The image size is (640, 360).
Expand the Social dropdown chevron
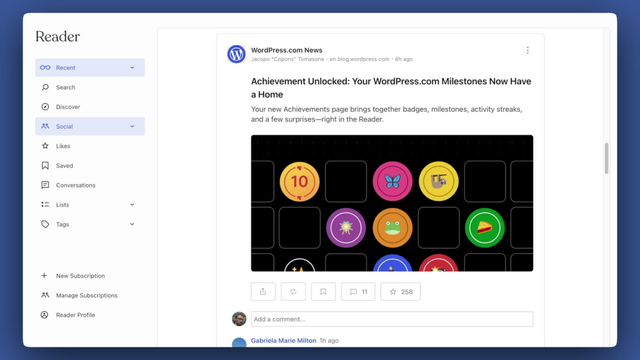point(132,126)
